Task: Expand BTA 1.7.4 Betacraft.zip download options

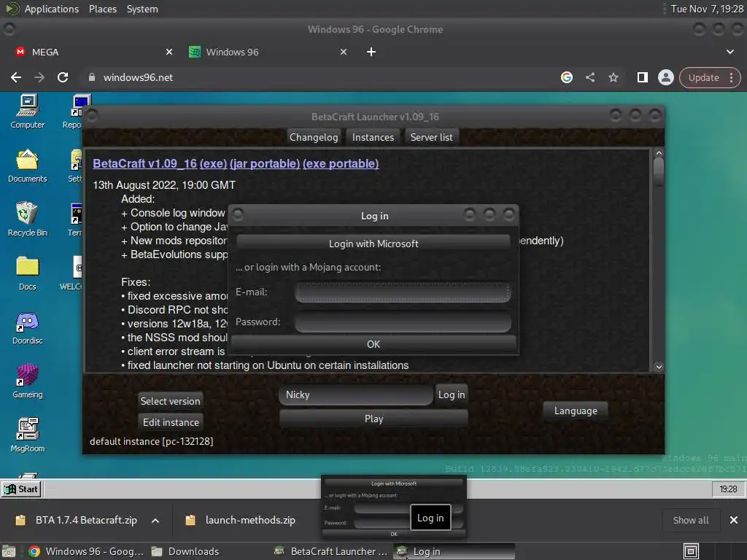Action: click(x=155, y=521)
